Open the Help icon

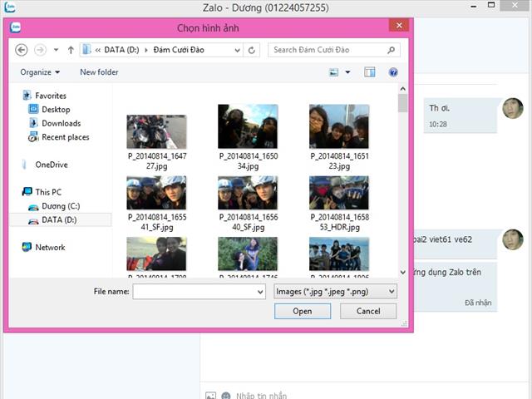click(x=393, y=72)
